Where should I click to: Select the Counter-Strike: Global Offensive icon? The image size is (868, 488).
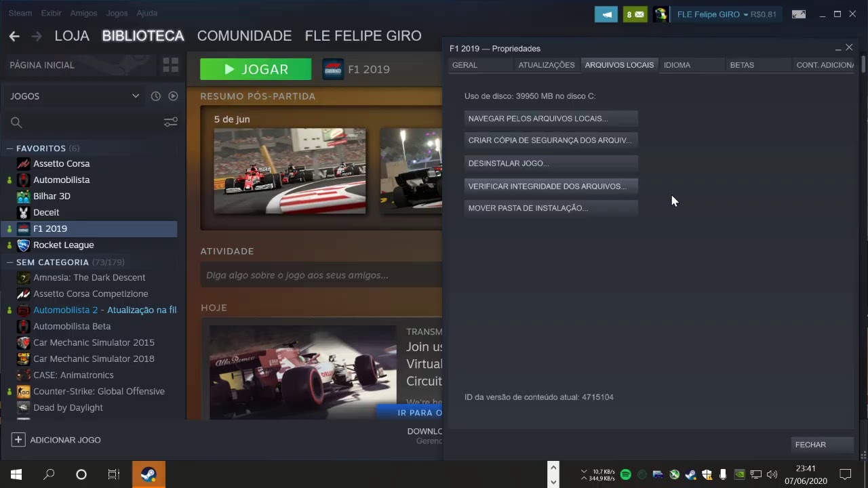tap(24, 391)
